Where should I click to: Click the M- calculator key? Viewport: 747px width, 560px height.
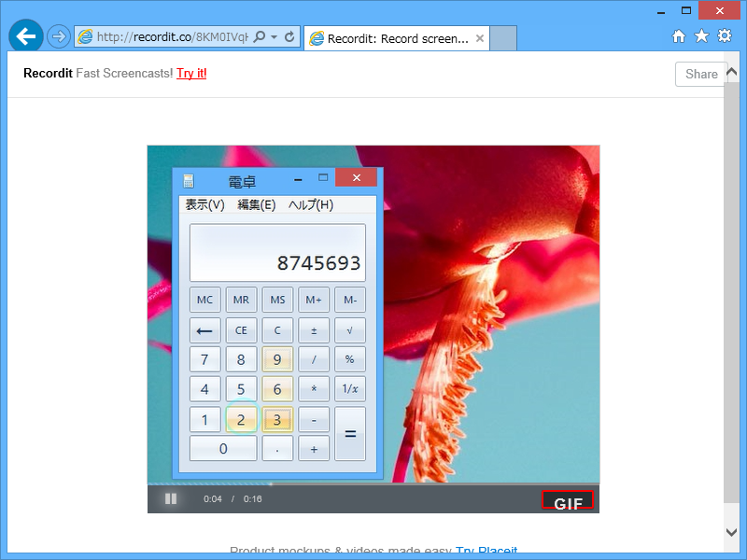tap(350, 300)
